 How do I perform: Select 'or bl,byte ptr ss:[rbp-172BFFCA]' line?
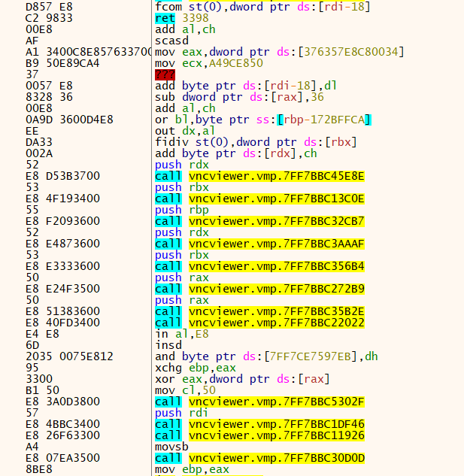tap(263, 120)
